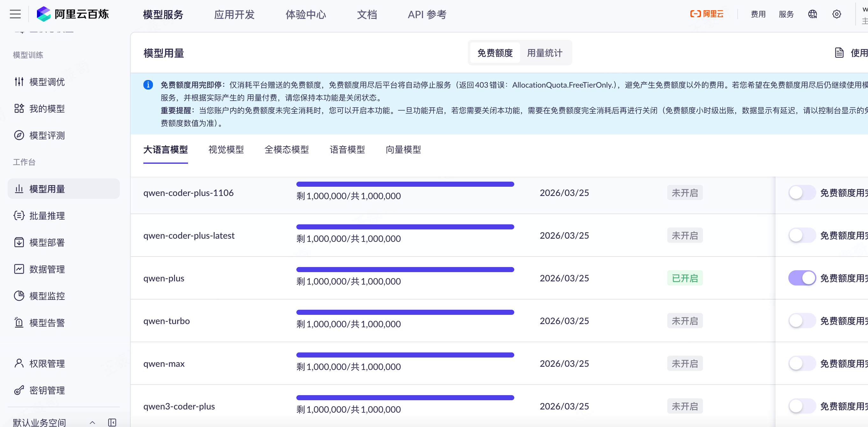Switch to the 用量统计 tab
Viewport: 868px width, 427px height.
[x=545, y=53]
